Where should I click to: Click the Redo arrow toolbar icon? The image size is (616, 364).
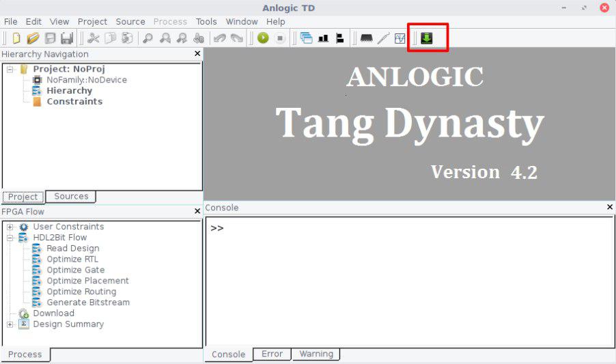click(236, 38)
